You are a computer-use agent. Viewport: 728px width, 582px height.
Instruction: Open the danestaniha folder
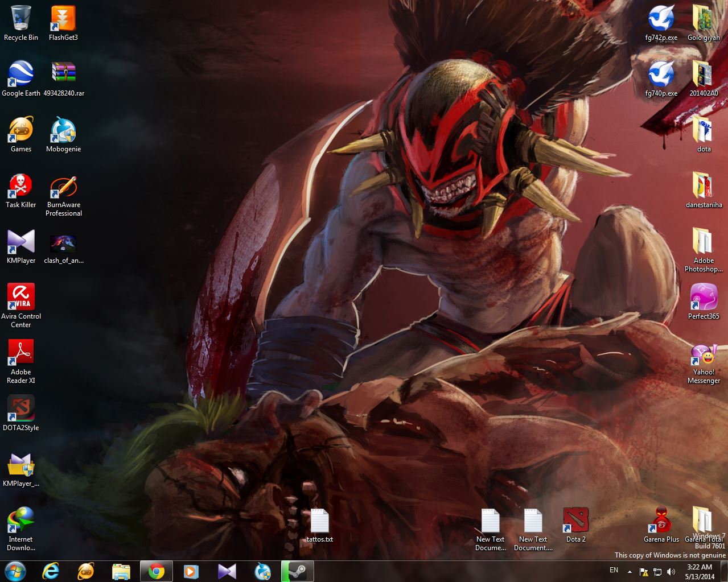point(704,191)
